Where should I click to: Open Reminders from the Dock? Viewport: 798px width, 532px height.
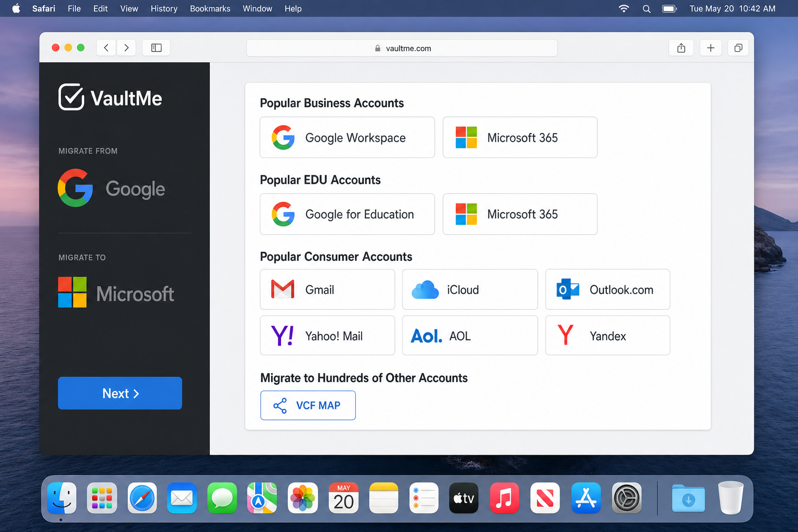[424, 498]
